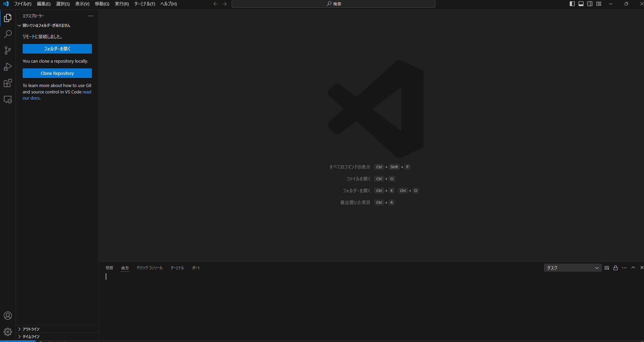
Task: Click the リモートに接続しました。 message
Action: pyautogui.click(x=42, y=37)
